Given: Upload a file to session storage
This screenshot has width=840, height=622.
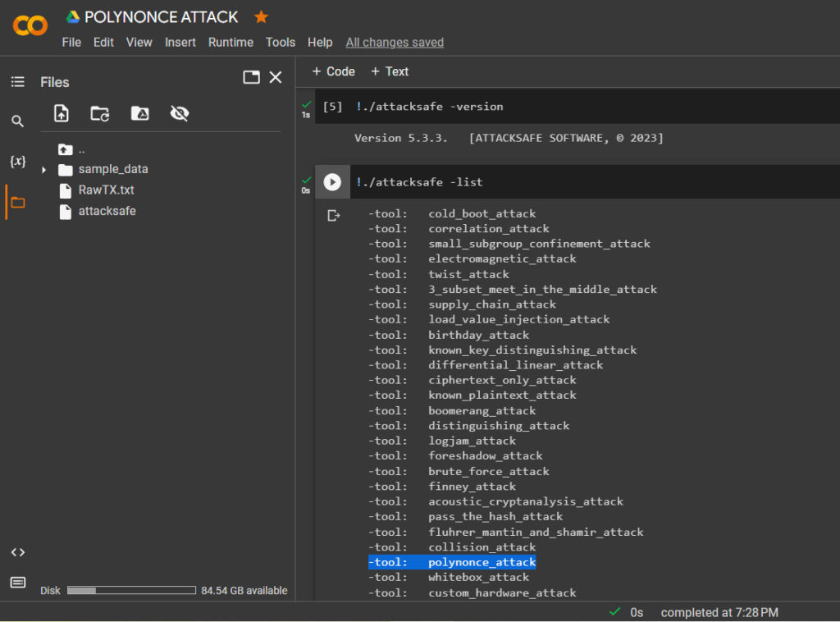Looking at the screenshot, I should click(x=62, y=113).
